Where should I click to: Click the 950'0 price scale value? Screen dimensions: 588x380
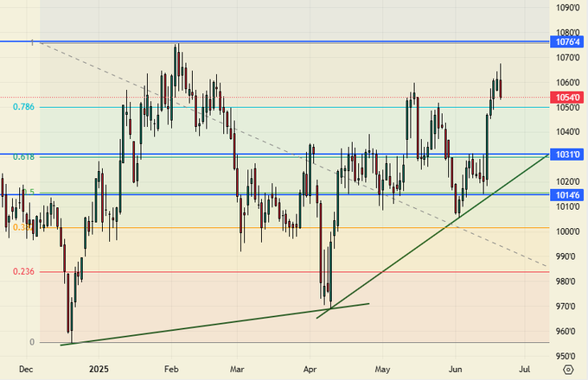click(x=568, y=356)
